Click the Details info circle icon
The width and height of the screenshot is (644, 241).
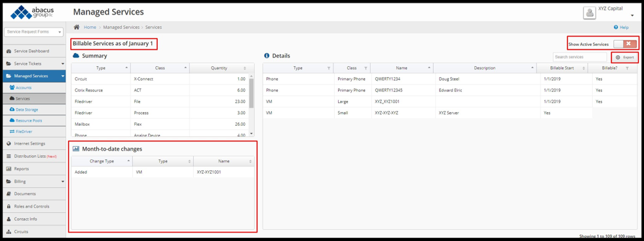click(266, 56)
